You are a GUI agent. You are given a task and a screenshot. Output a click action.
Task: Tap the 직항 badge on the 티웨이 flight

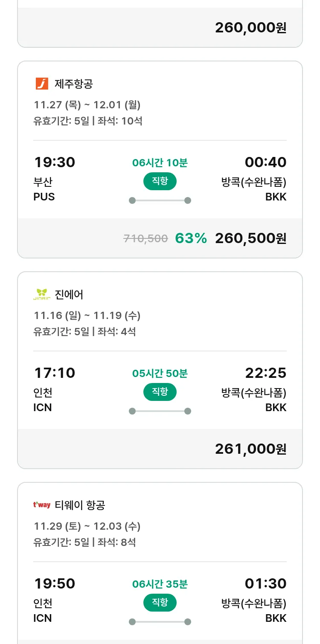160,603
